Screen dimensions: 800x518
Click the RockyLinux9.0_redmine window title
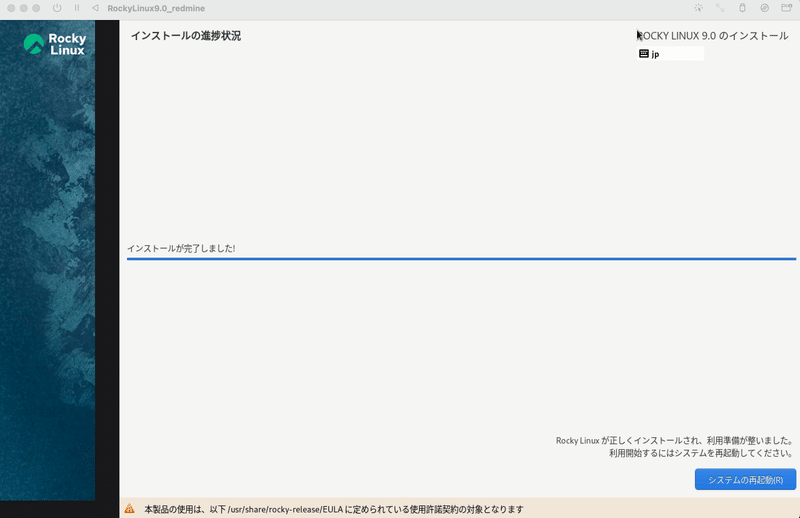[x=156, y=8]
